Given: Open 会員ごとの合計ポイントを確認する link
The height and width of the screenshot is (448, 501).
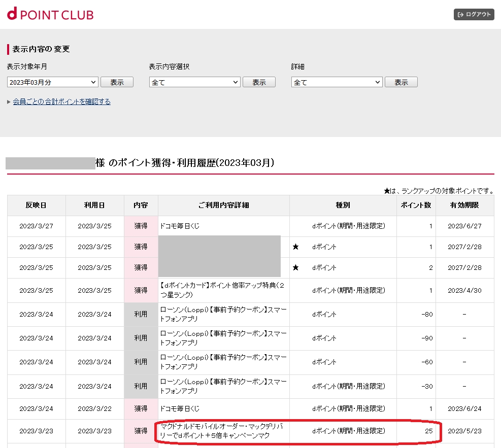Looking at the screenshot, I should tap(61, 101).
